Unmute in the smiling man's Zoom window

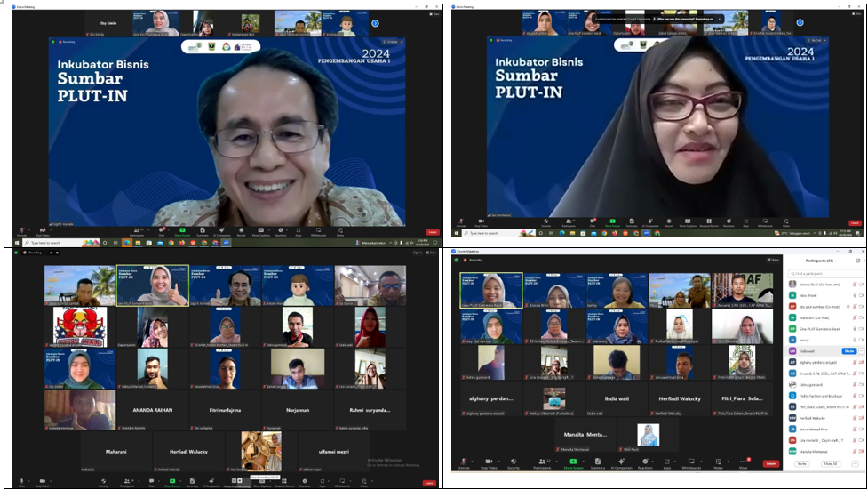click(x=21, y=232)
